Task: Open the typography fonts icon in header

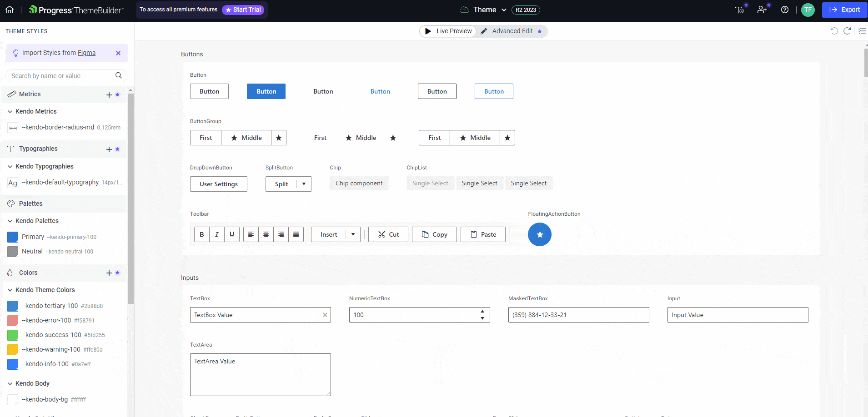Action: (740, 10)
